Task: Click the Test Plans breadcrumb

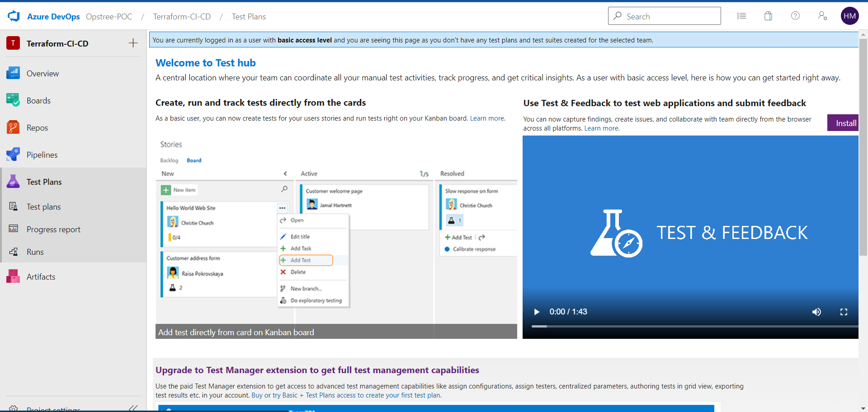Action: [249, 17]
